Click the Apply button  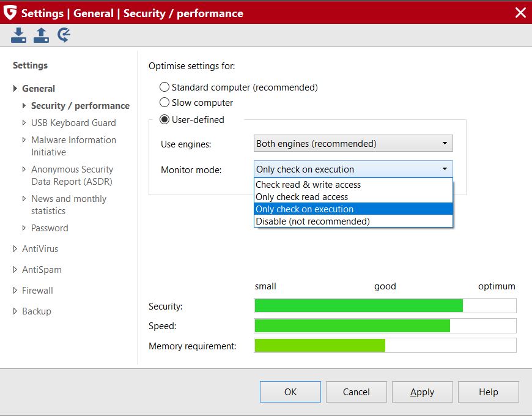422,392
